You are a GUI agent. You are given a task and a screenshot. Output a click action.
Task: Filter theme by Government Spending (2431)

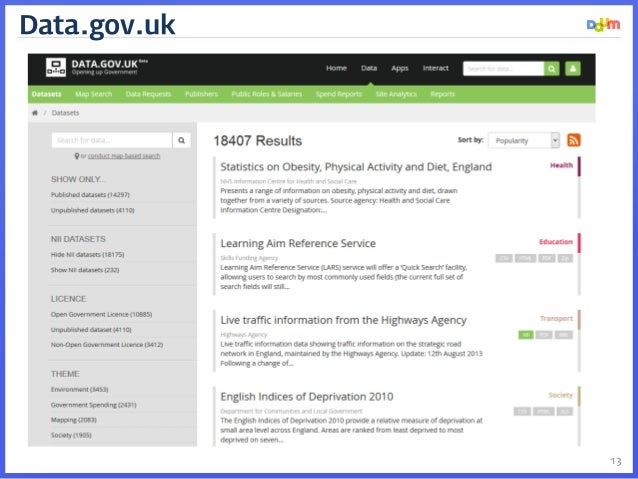[x=94, y=405]
